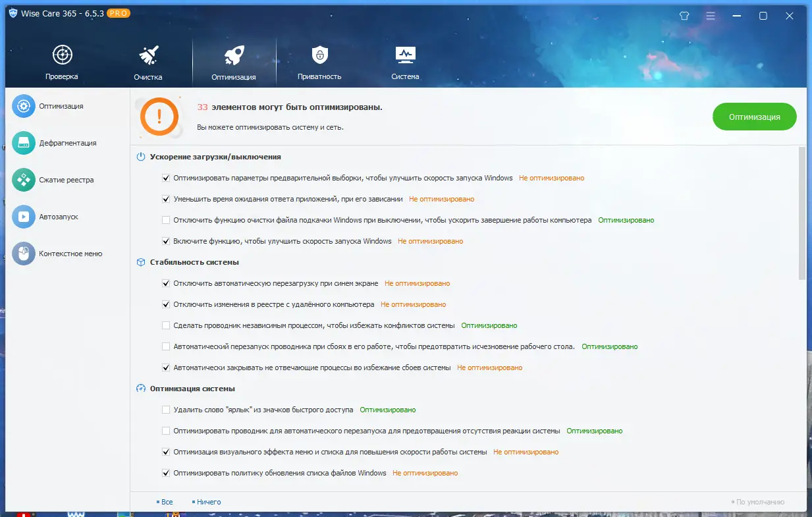Click the Wise Care 365 shield logo
The height and width of the screenshot is (517, 812).
(13, 14)
